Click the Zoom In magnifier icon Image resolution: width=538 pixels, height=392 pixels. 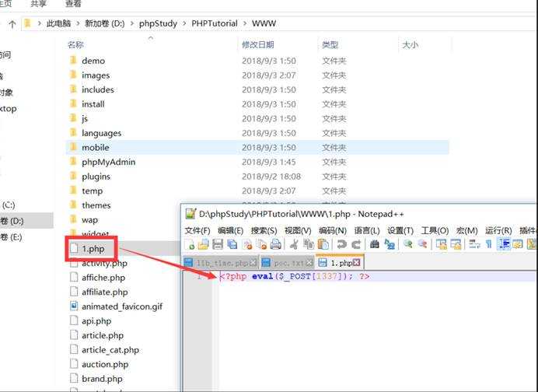(x=407, y=244)
